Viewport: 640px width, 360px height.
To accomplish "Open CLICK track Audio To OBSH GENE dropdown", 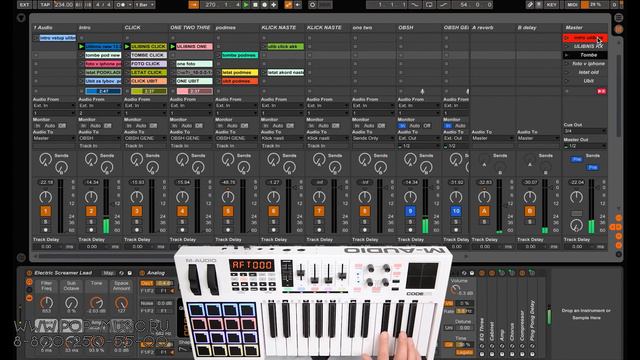I will (145, 138).
